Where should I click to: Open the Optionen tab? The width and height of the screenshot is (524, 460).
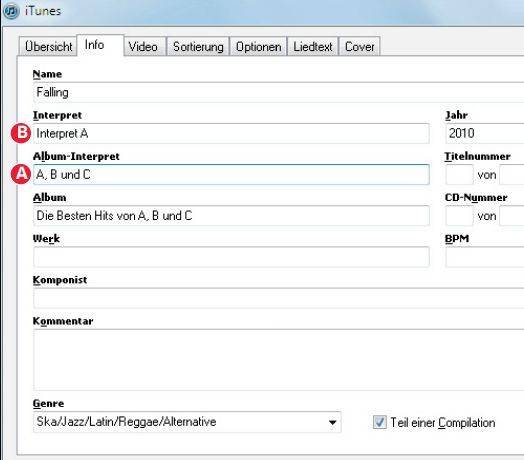click(x=258, y=46)
